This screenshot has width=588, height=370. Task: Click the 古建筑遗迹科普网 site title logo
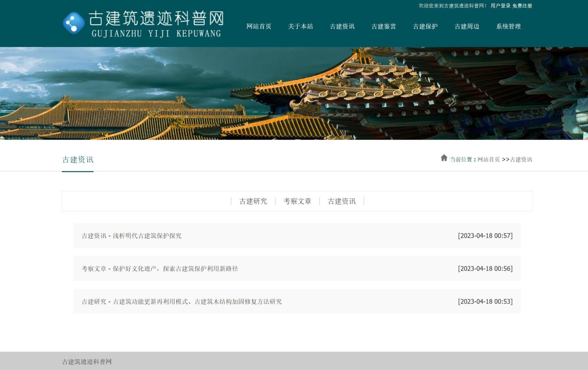click(156, 24)
